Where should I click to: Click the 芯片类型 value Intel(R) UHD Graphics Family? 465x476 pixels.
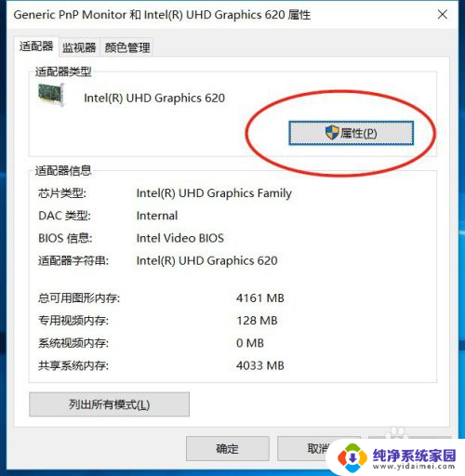coord(214,193)
